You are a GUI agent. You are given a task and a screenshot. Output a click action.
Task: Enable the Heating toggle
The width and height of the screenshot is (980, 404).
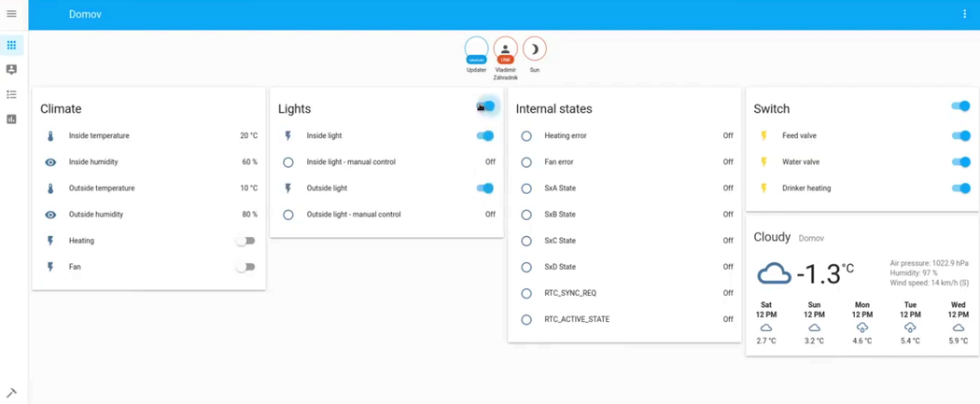(245, 241)
